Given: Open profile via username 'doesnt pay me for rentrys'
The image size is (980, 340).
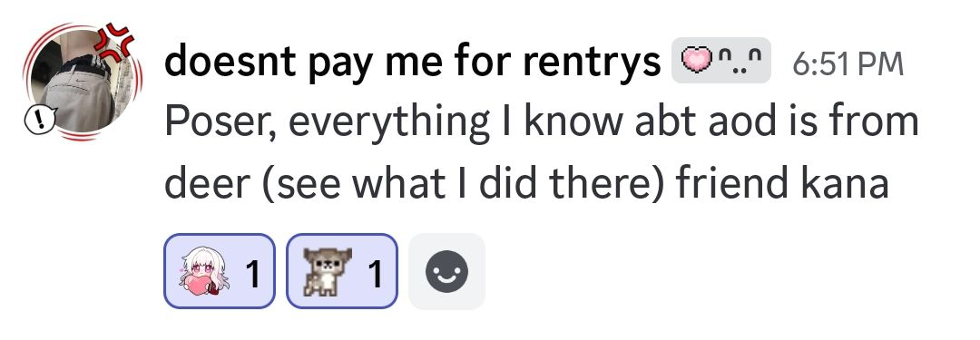Looking at the screenshot, I should point(412,63).
